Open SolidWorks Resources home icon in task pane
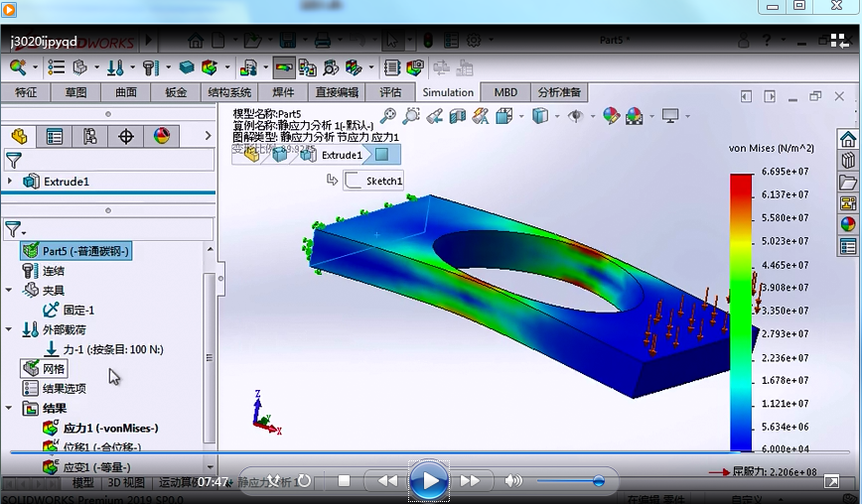Image resolution: width=862 pixels, height=504 pixels. [x=847, y=139]
